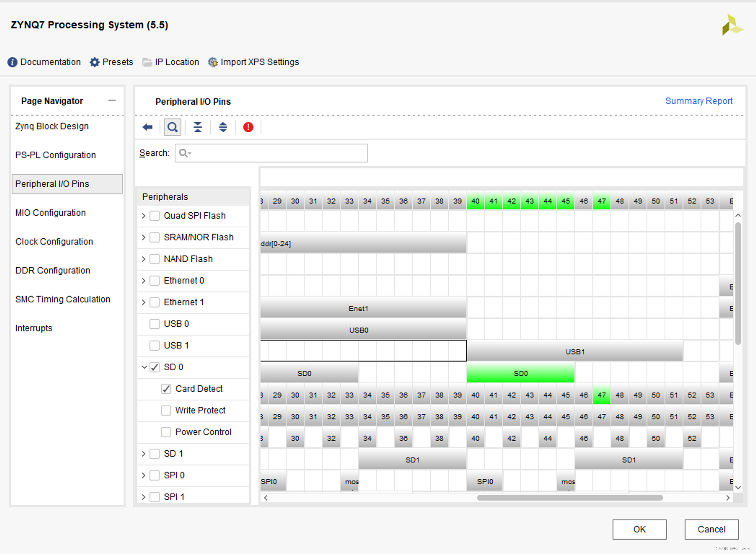The image size is (756, 554).
Task: Expand the SPI 0 row
Action: click(144, 475)
